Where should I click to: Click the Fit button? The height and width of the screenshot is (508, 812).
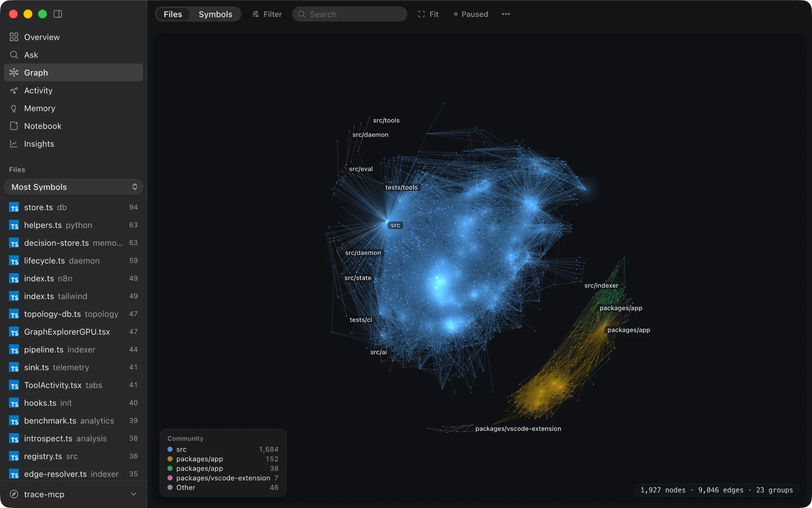pyautogui.click(x=428, y=14)
